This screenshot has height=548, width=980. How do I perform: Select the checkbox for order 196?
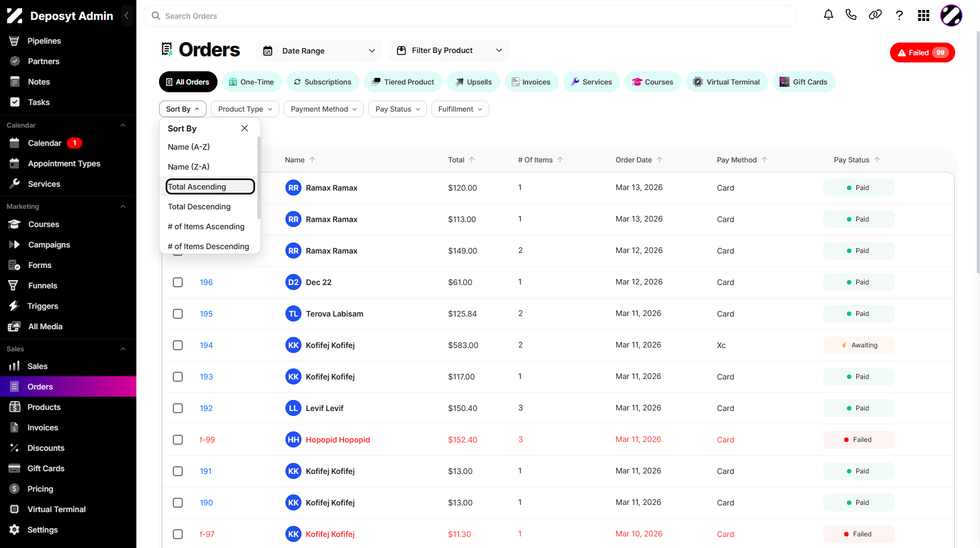point(178,282)
